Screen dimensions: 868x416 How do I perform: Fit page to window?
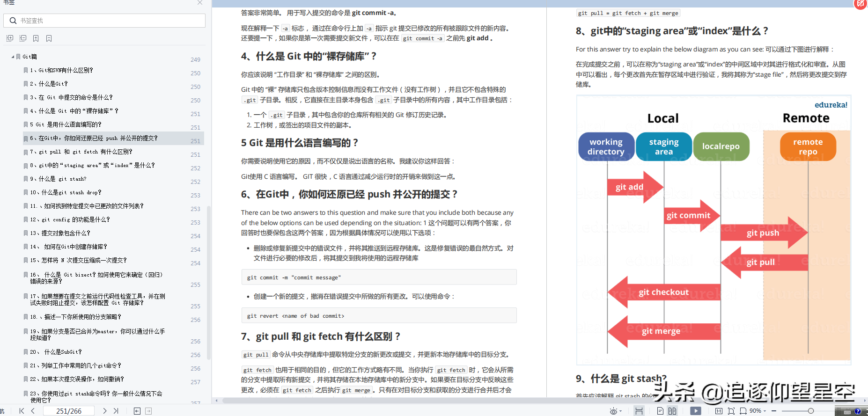tap(731, 411)
